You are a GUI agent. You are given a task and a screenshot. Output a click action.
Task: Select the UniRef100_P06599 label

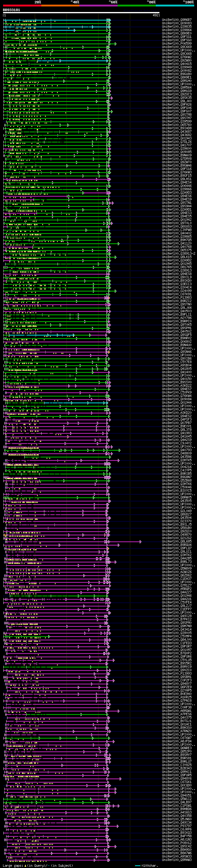[177, 43]
